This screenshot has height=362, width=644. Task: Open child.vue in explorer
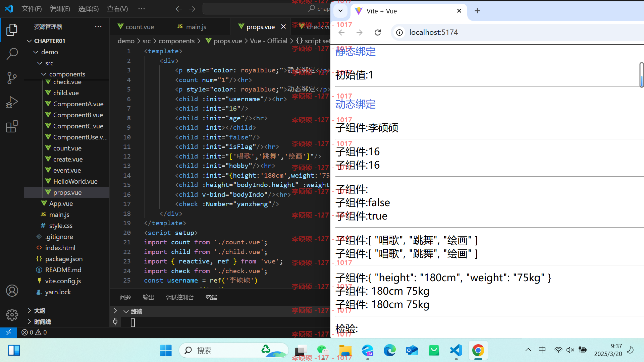[67, 93]
